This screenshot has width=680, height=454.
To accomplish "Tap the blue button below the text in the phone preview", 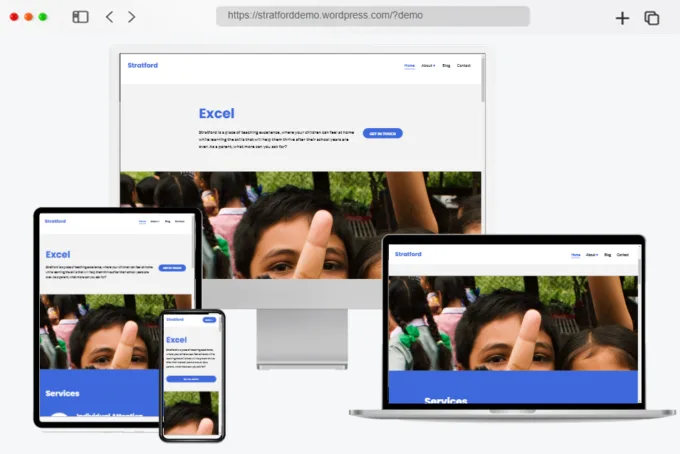I will (x=191, y=379).
